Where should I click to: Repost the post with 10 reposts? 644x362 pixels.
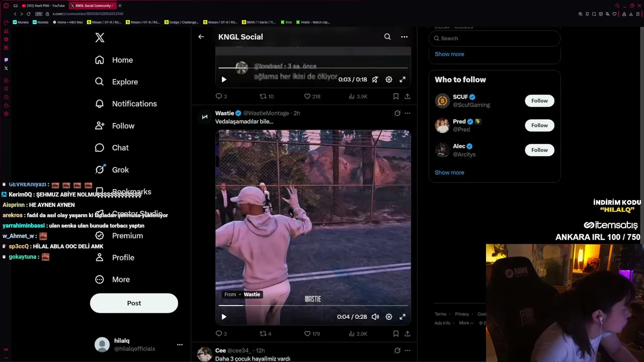(x=266, y=96)
